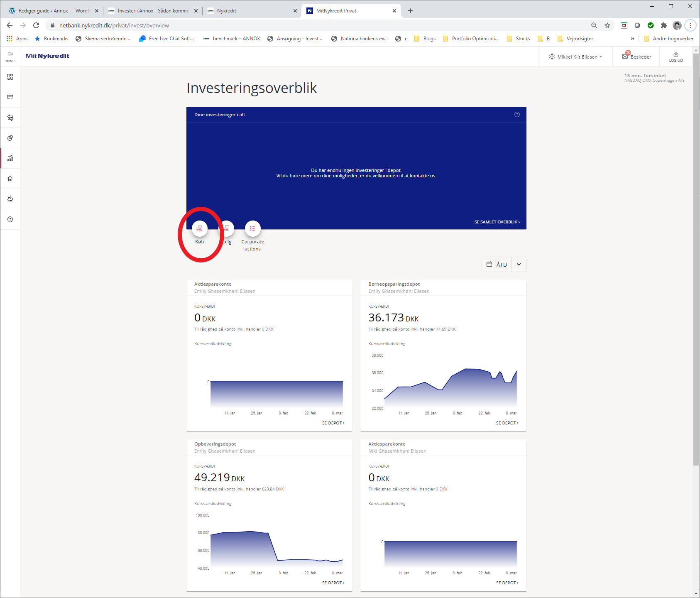Viewport: 700px width, 598px height.
Task: Select the investment chart icon in sidebar
Action: [10, 158]
